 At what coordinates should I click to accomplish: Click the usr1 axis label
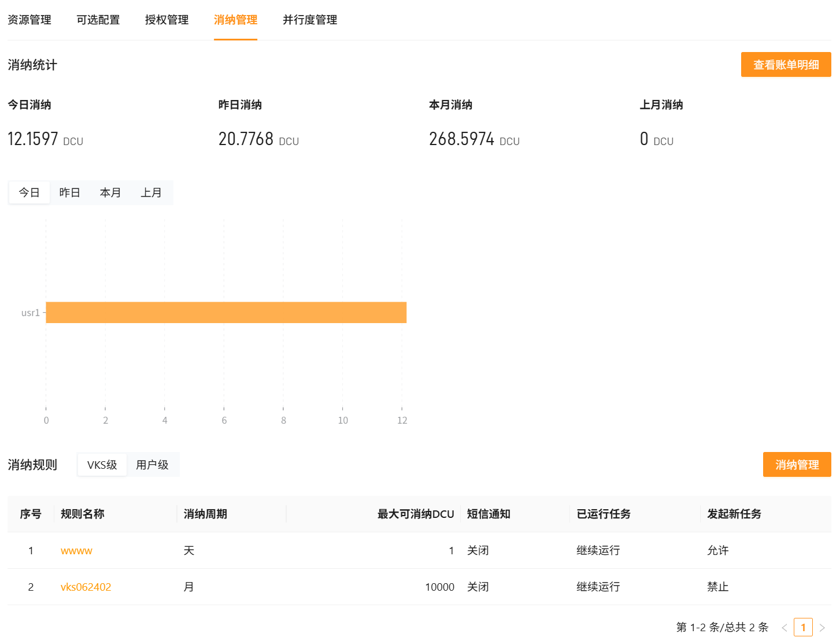coord(31,313)
